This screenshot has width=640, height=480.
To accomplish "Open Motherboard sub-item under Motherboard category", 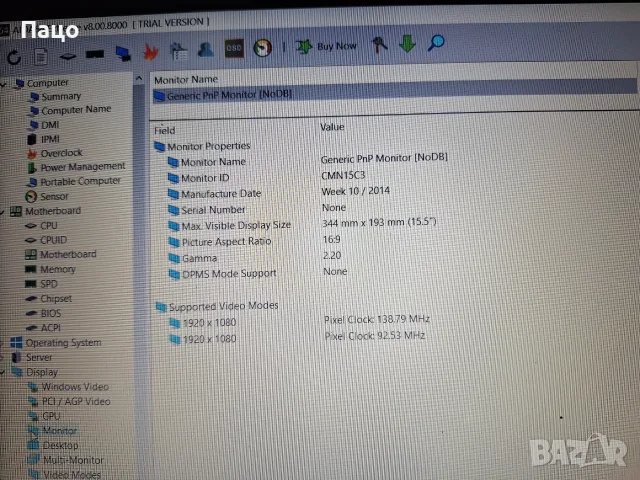I will coord(68,255).
